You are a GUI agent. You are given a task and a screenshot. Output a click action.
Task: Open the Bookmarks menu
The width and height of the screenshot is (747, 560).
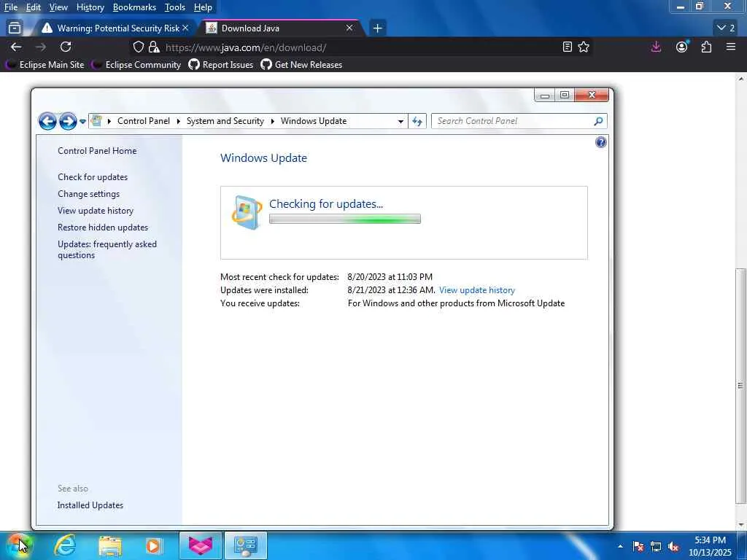(134, 7)
